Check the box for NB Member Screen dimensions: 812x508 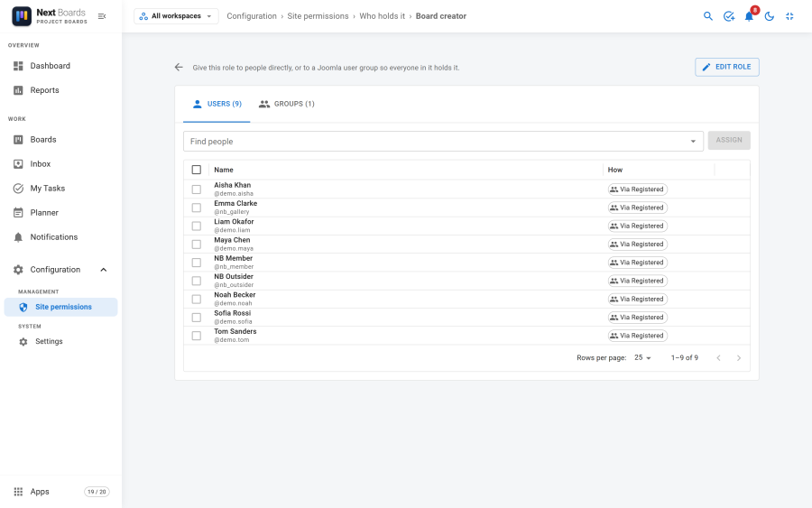[x=197, y=263]
